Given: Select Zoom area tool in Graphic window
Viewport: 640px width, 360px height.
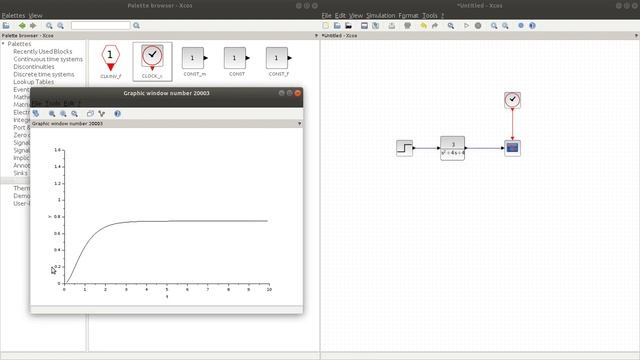Looking at the screenshot, I should (x=52, y=113).
